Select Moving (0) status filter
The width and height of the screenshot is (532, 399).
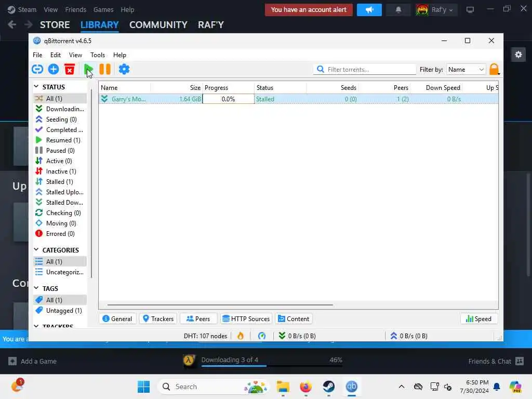(x=60, y=223)
